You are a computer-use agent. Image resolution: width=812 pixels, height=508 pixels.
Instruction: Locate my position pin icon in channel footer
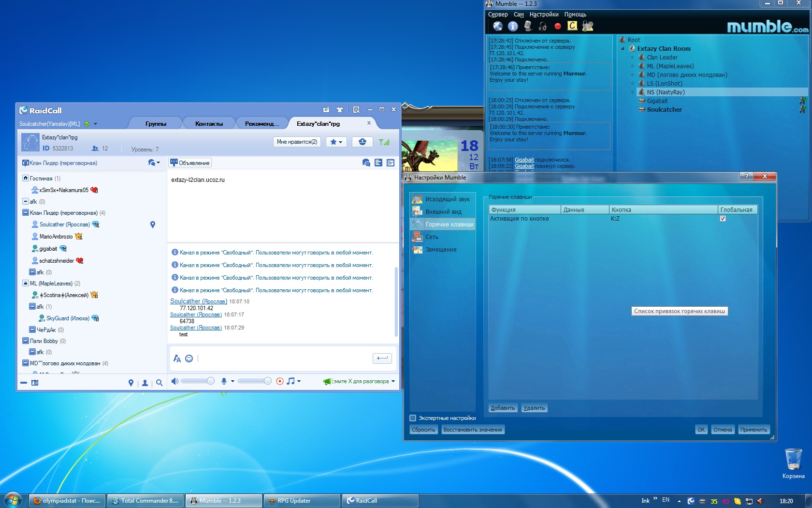[130, 383]
